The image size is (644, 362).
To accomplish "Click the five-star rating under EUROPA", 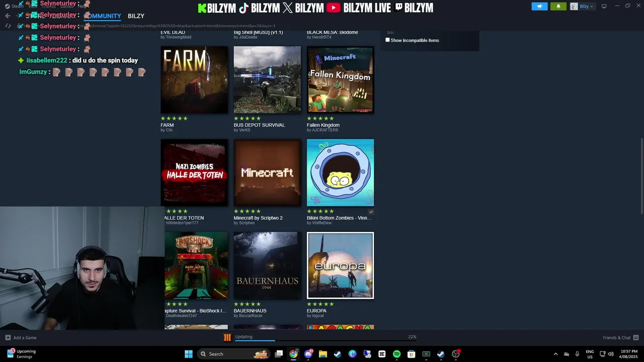I will click(x=320, y=304).
